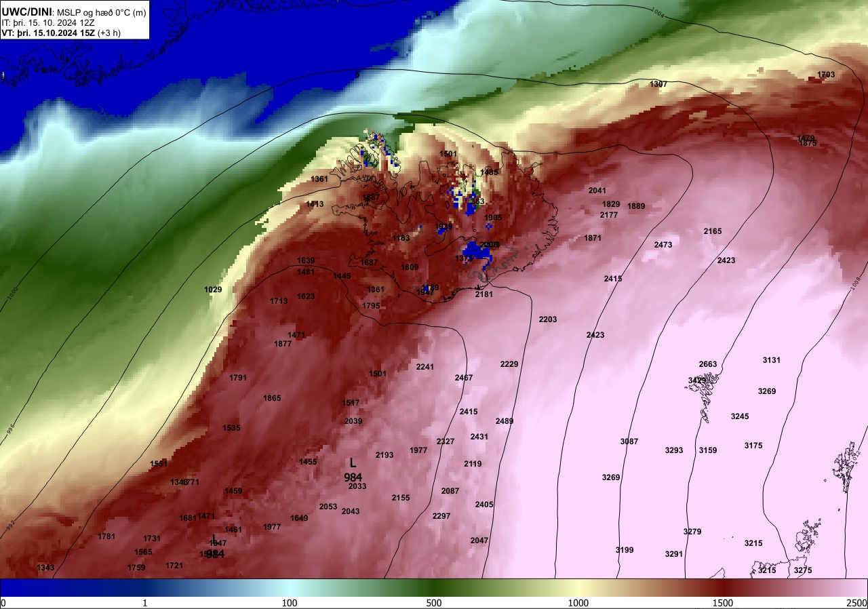
Task: Click the height value 2467
Action: coord(464,378)
